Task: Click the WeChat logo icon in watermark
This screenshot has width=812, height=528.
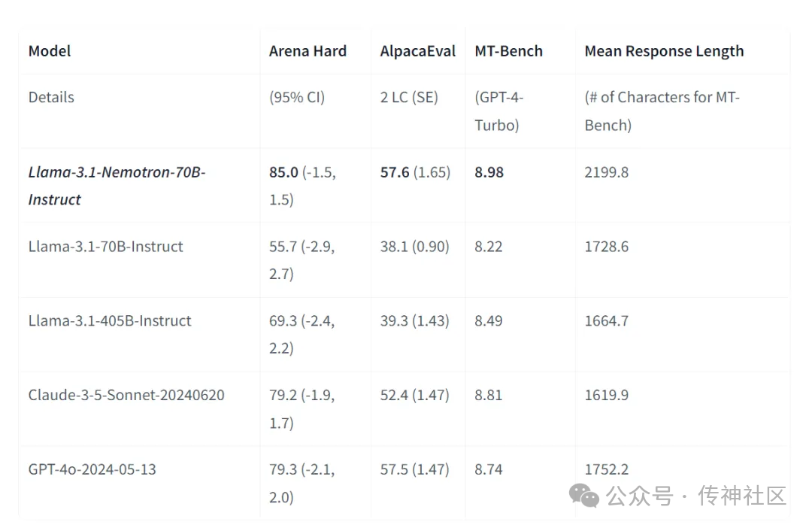Action: coord(583,496)
